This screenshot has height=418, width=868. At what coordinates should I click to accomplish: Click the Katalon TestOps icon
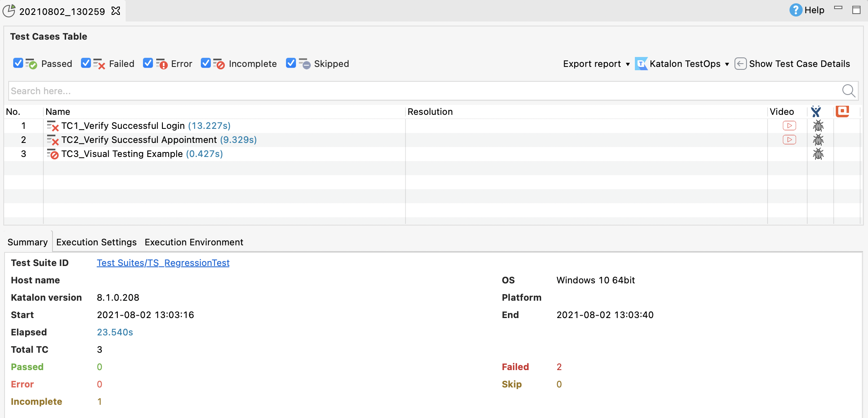641,64
